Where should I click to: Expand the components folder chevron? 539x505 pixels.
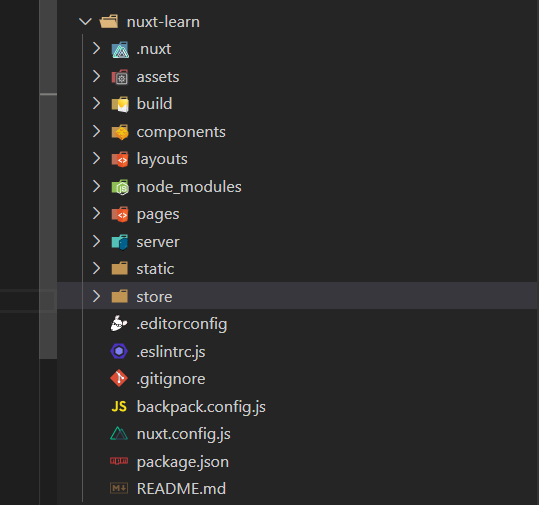click(x=97, y=131)
